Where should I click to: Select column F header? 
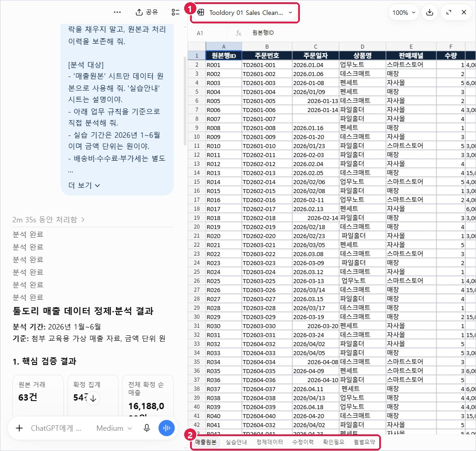pos(451,47)
